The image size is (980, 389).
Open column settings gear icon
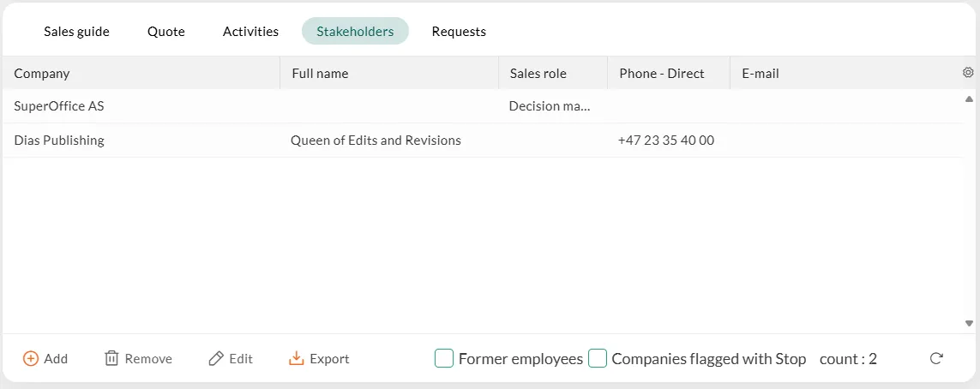pos(968,73)
